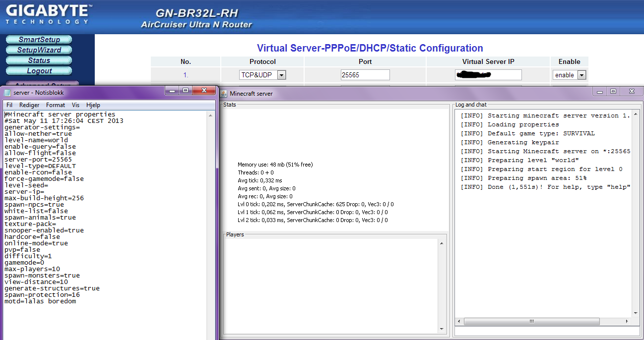Click the Avg tick stat line

[259, 180]
